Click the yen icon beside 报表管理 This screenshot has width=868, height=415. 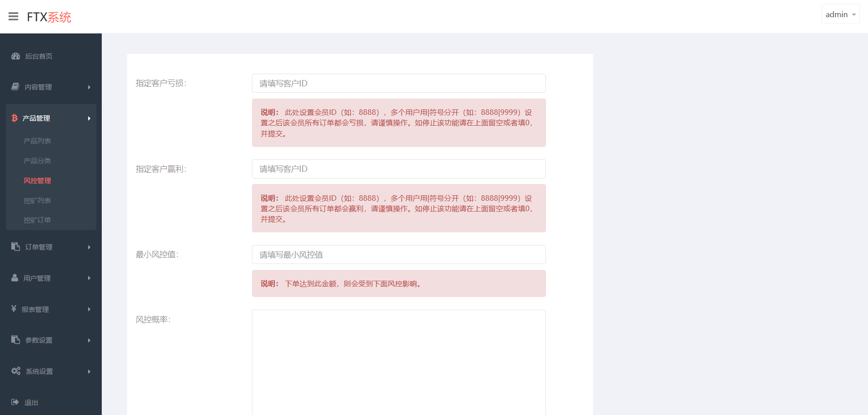pyautogui.click(x=14, y=309)
